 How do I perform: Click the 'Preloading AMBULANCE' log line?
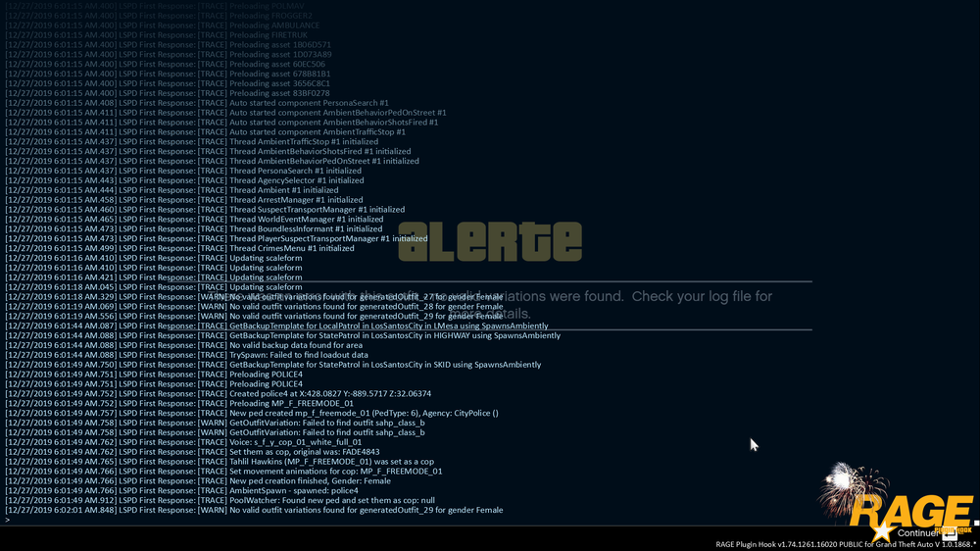click(x=163, y=25)
